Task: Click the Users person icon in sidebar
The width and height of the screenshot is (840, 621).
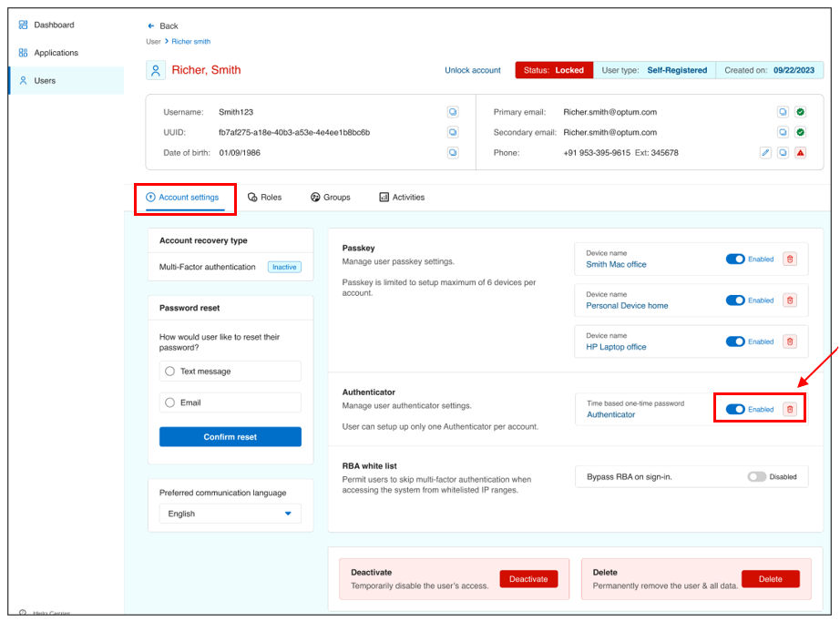Action: pos(23,80)
